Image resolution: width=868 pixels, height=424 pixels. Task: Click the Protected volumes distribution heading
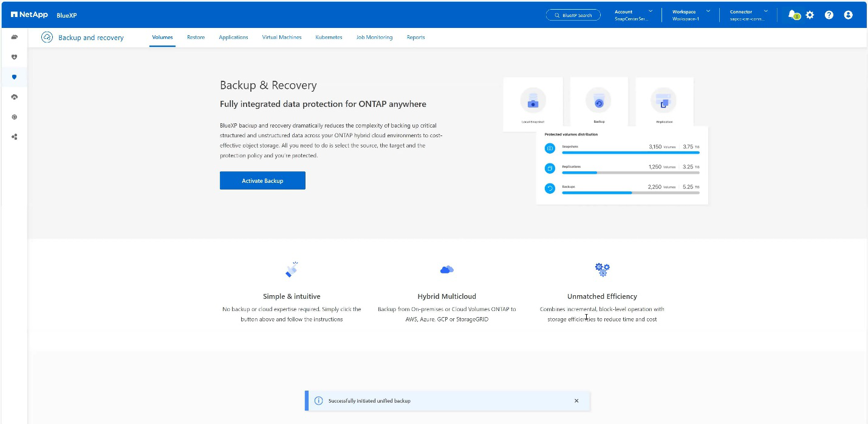(571, 134)
